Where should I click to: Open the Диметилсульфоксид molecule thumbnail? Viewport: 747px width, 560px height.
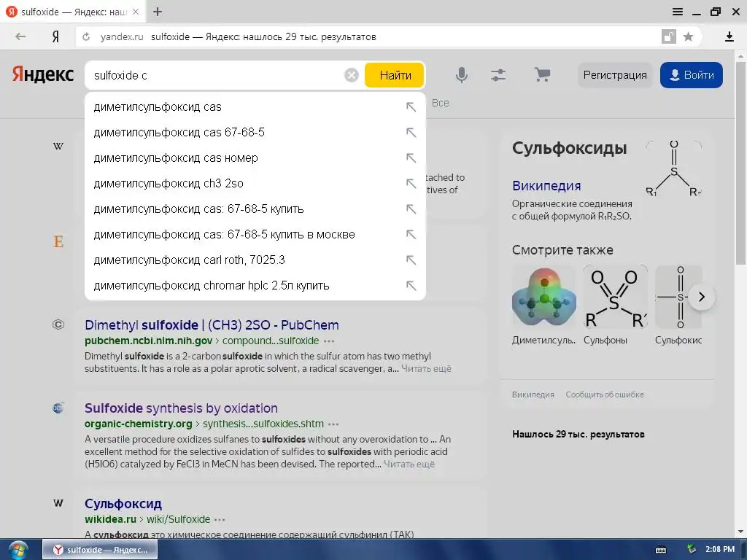tap(544, 297)
